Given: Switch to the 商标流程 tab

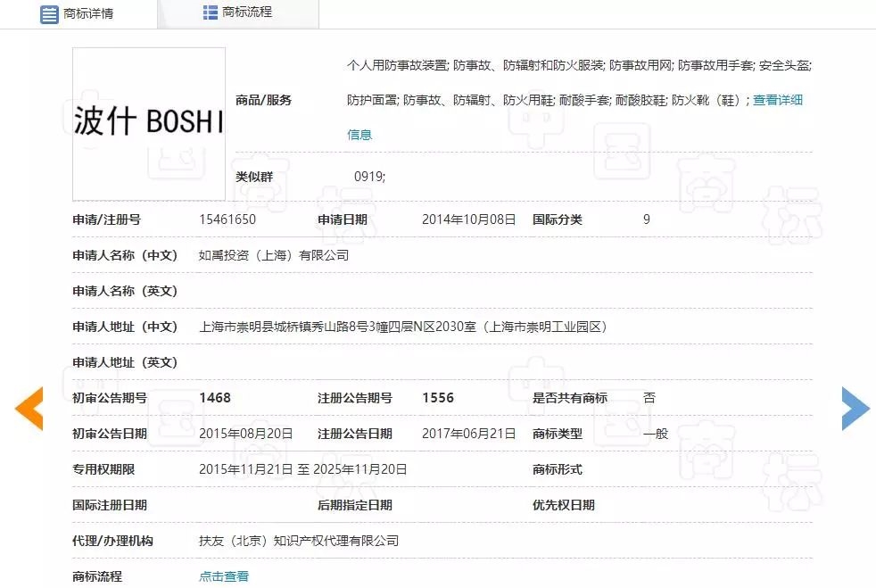Looking at the screenshot, I should tap(238, 12).
